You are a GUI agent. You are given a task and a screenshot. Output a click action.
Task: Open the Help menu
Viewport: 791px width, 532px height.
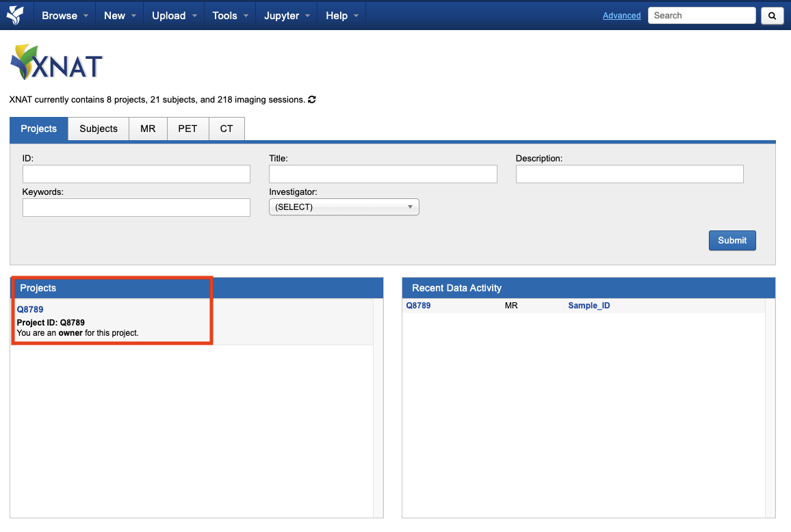point(341,16)
